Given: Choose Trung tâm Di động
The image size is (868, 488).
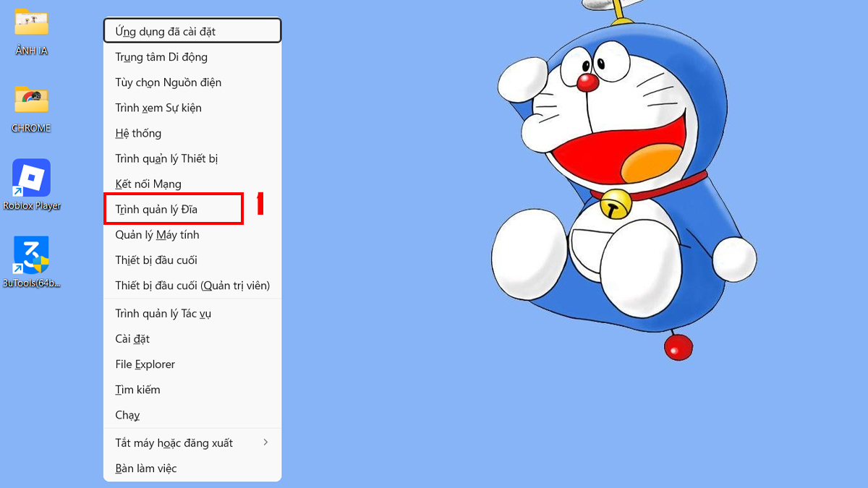Looking at the screenshot, I should pos(192,56).
